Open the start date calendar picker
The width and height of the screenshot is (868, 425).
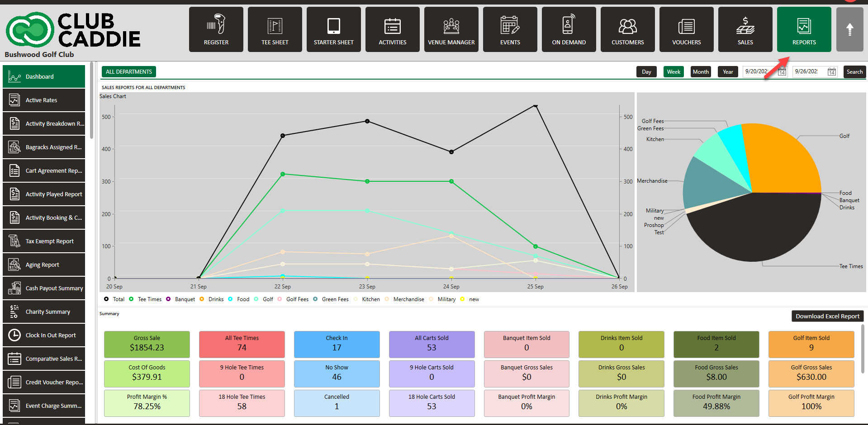pyautogui.click(x=782, y=72)
